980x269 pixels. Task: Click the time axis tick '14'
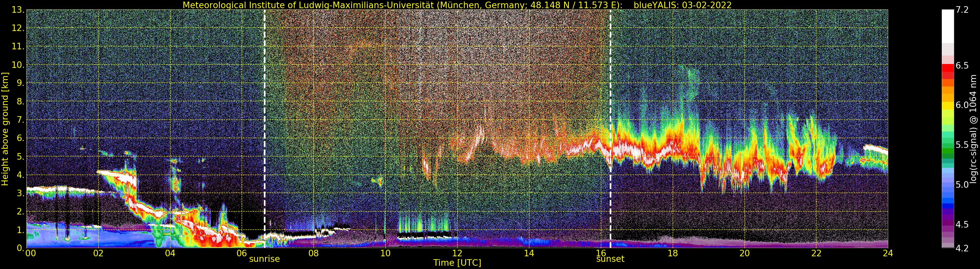click(x=529, y=253)
